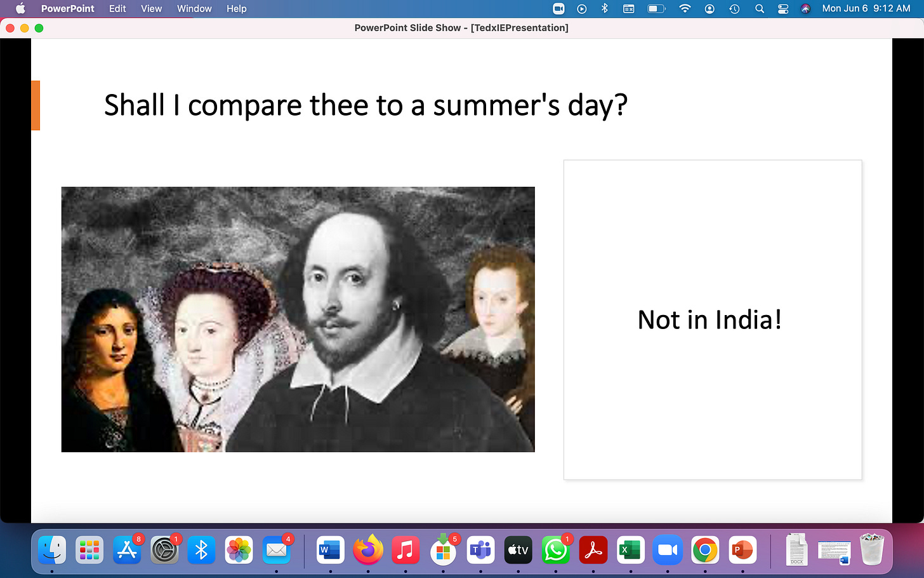Viewport: 924px width, 578px height.
Task: Launch Firefox from the Dock
Action: coord(368,549)
